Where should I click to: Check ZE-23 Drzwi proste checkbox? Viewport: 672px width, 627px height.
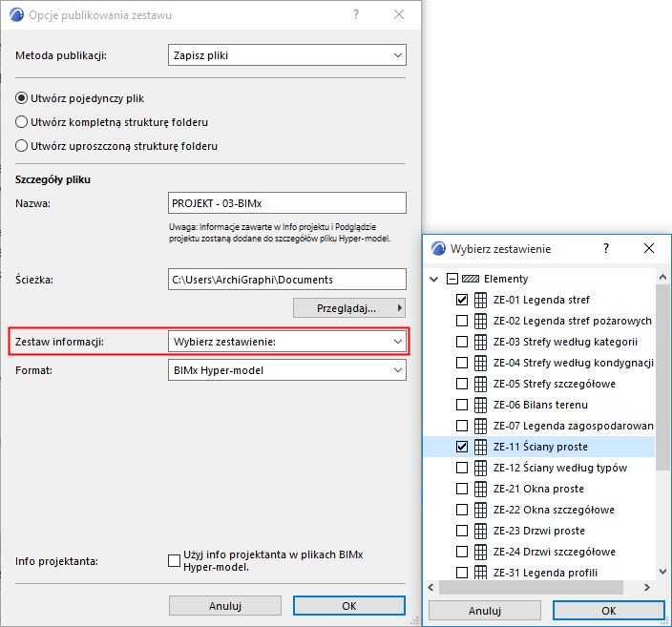(462, 531)
